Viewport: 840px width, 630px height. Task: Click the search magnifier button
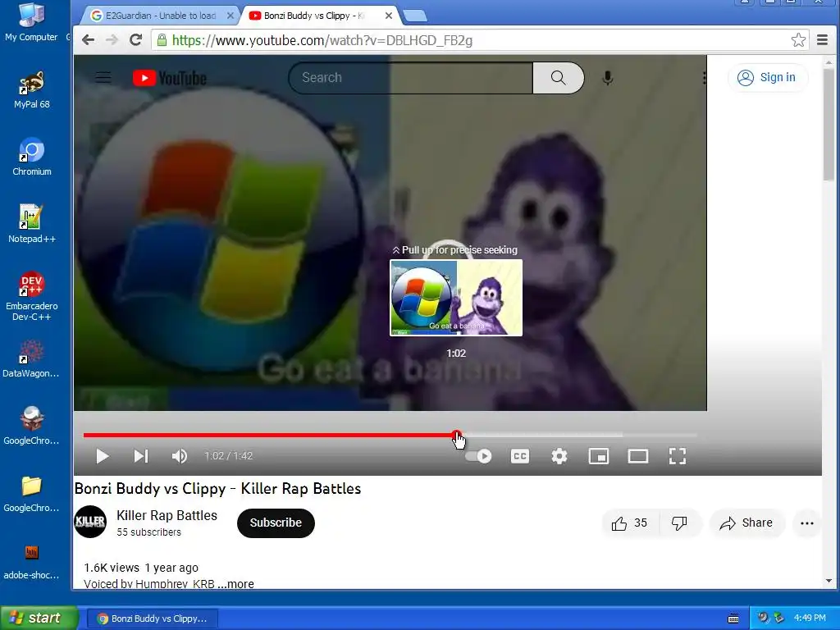[558, 78]
